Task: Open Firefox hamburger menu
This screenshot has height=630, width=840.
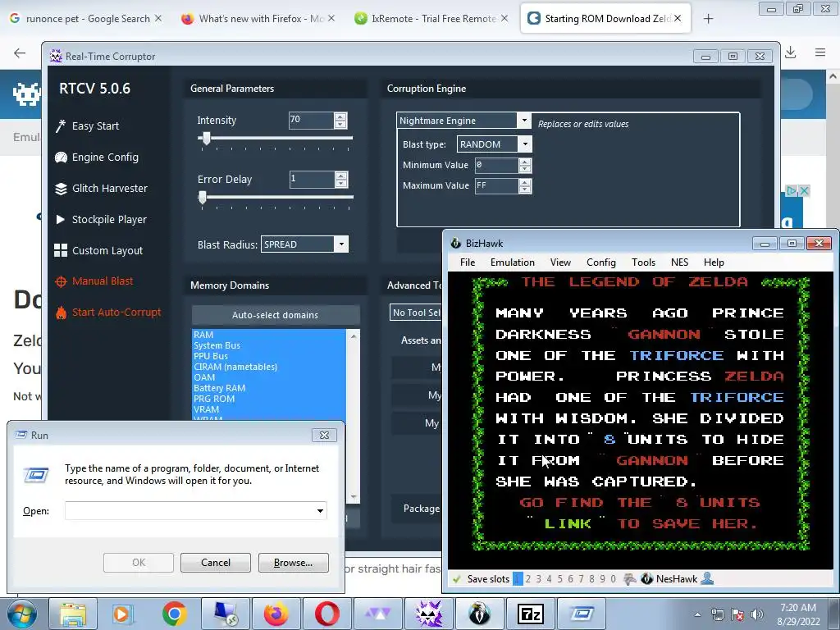Action: coord(820,52)
